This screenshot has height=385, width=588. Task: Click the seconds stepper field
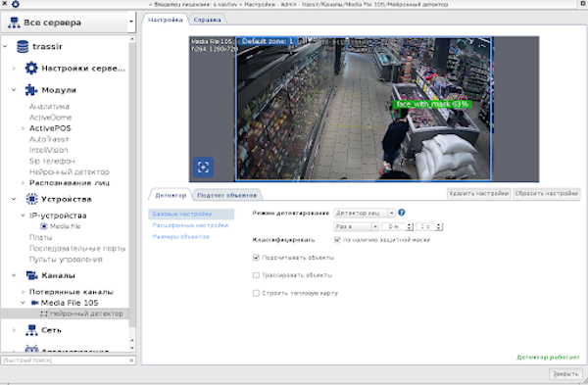[429, 226]
